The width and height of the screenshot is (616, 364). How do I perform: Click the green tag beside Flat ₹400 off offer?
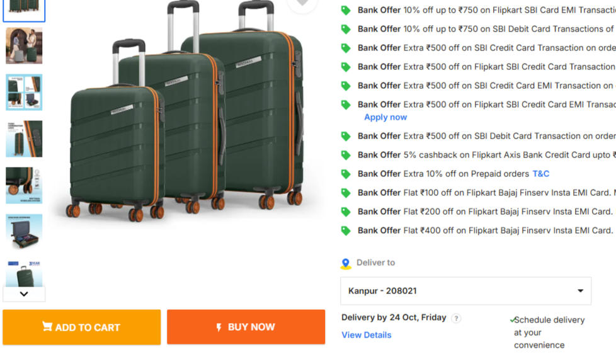[346, 230]
